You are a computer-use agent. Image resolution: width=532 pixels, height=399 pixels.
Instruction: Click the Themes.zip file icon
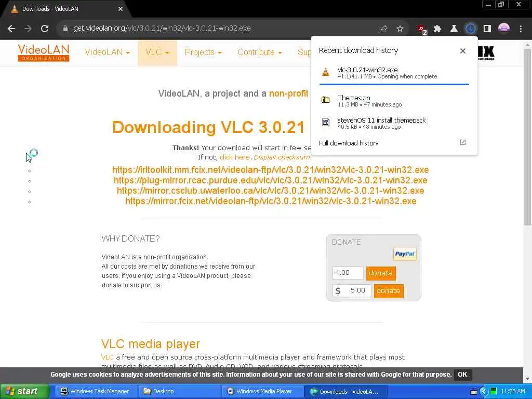coord(326,100)
